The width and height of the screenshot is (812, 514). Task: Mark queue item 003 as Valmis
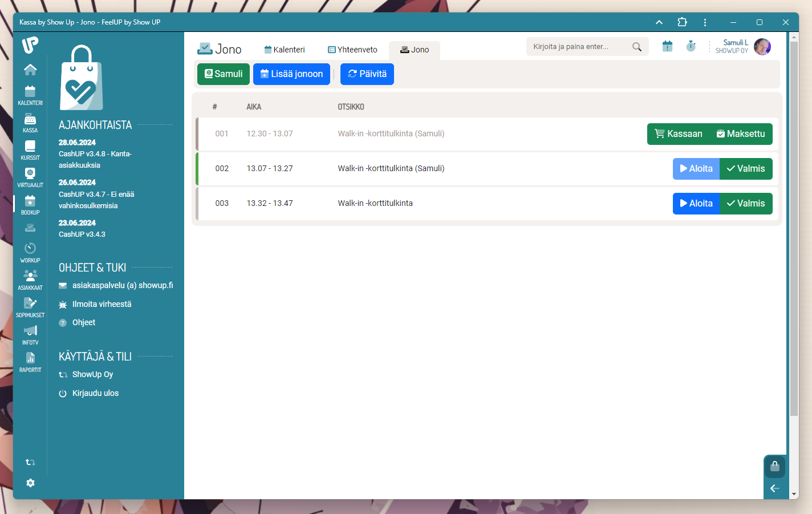746,204
